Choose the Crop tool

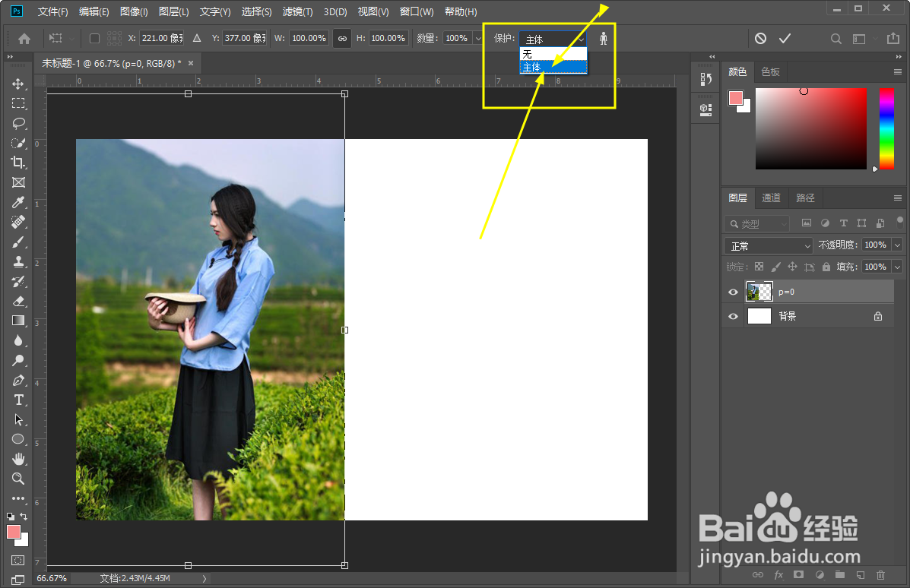tap(18, 163)
